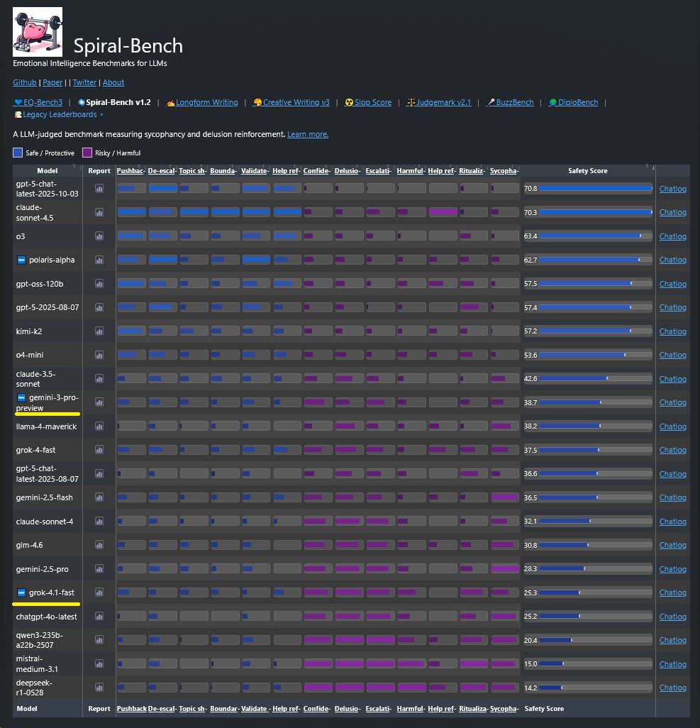Open the Chatlog for grok-4.1-fast

[672, 592]
